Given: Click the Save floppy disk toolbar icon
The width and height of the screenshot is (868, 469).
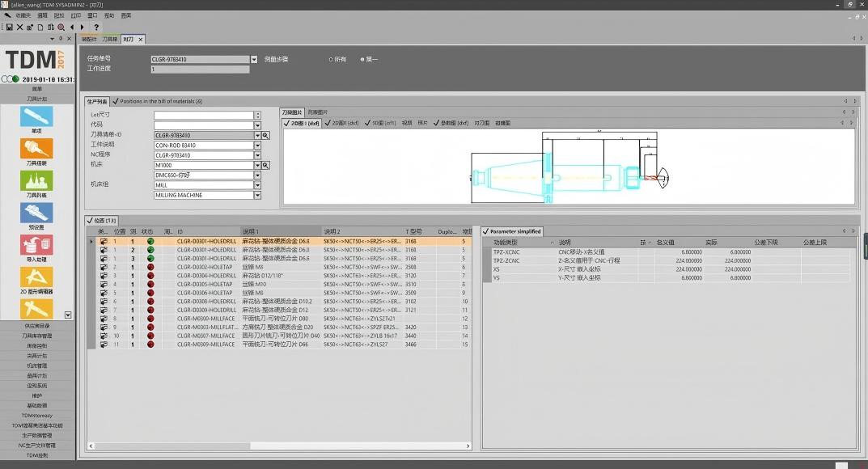Looking at the screenshot, I should click(x=10, y=27).
